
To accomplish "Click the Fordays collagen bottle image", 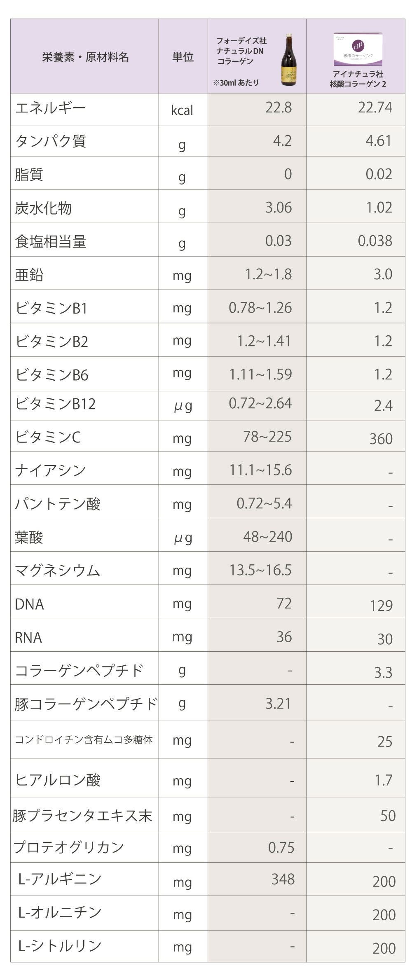I will coord(288,60).
